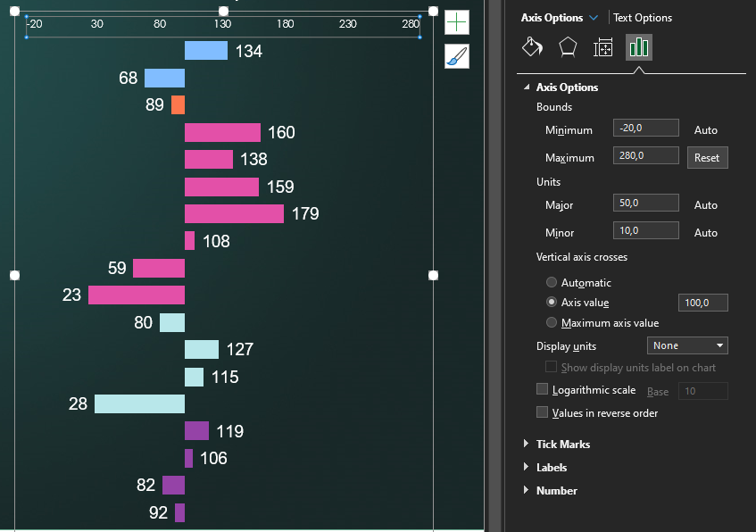Open the Chart Styles paintbrush button
This screenshot has width=756, height=532.
coord(457,56)
